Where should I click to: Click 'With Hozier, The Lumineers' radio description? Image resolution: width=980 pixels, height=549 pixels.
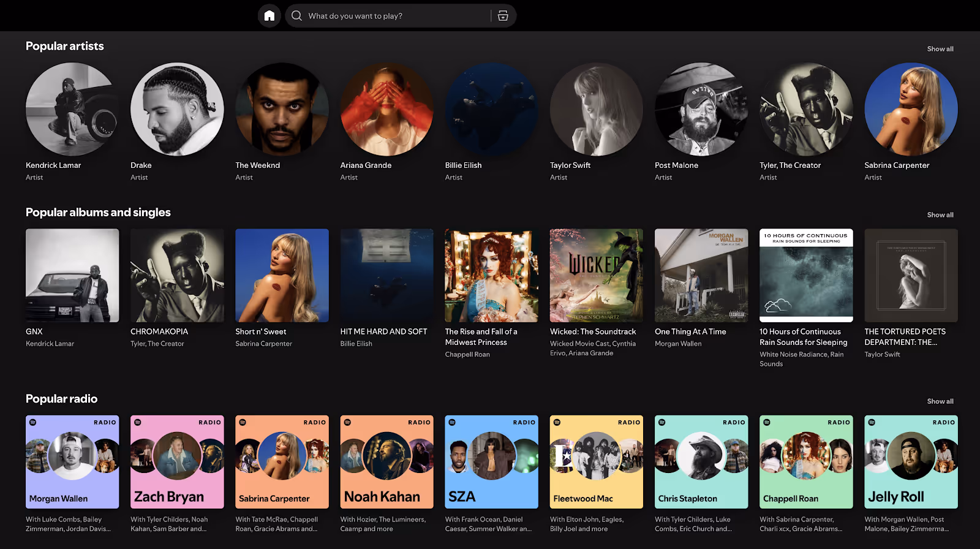(x=383, y=524)
